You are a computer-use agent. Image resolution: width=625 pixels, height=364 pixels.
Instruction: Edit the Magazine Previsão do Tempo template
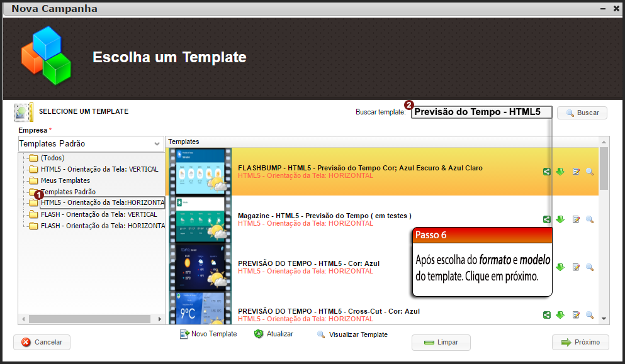tap(575, 219)
